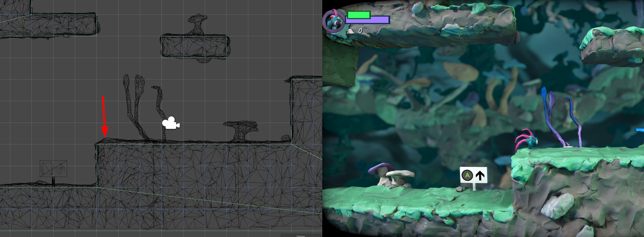Select the floating wireframe platform with mushroom top

(194, 46)
